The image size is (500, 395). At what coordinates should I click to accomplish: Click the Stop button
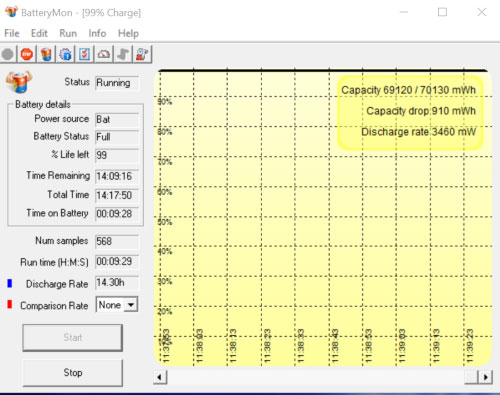[72, 372]
